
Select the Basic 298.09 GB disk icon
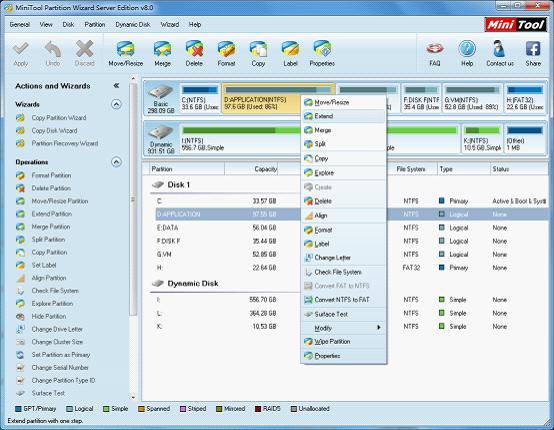click(x=161, y=99)
